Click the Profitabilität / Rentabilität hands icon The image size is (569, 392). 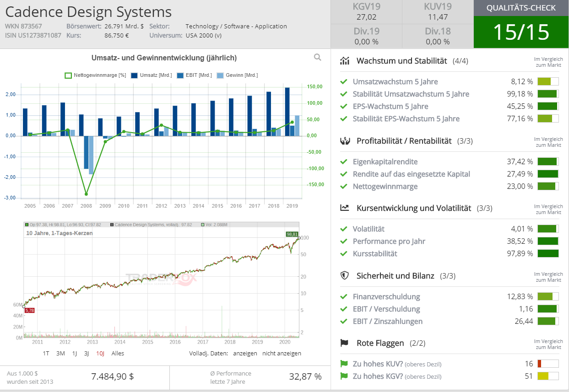[x=345, y=141]
